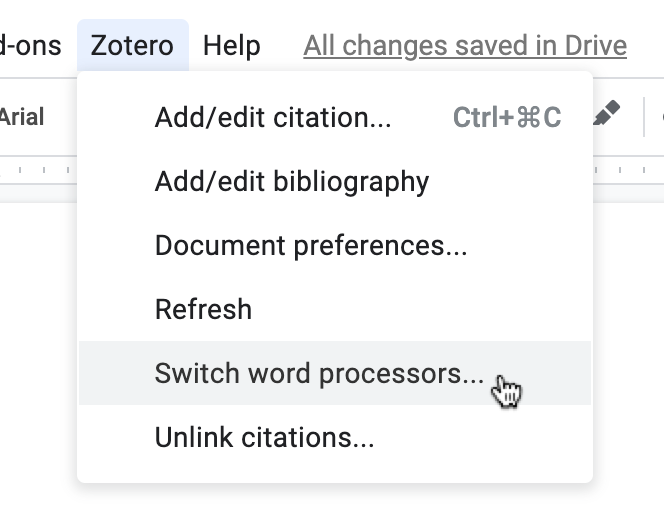Click the highlight color pen icon

[606, 115]
